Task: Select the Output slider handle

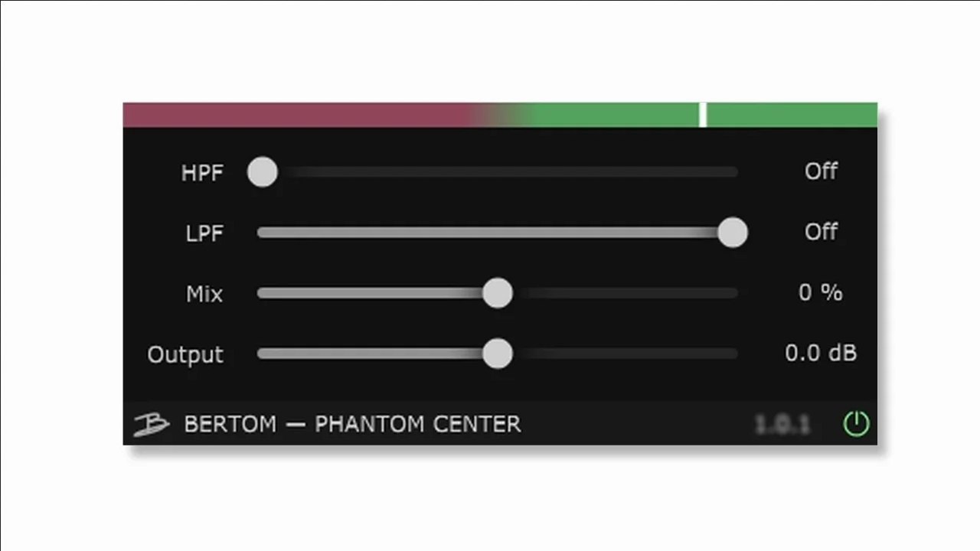Action: coord(498,354)
